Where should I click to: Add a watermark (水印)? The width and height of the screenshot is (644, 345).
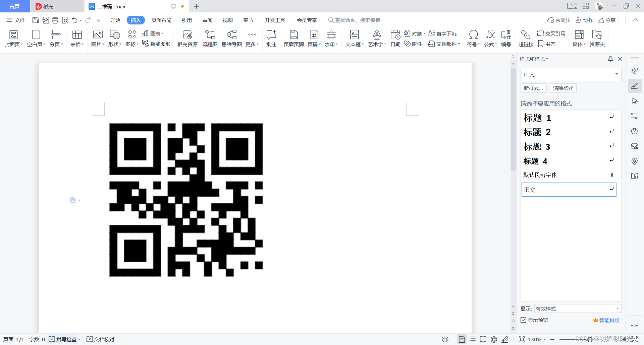[331, 39]
